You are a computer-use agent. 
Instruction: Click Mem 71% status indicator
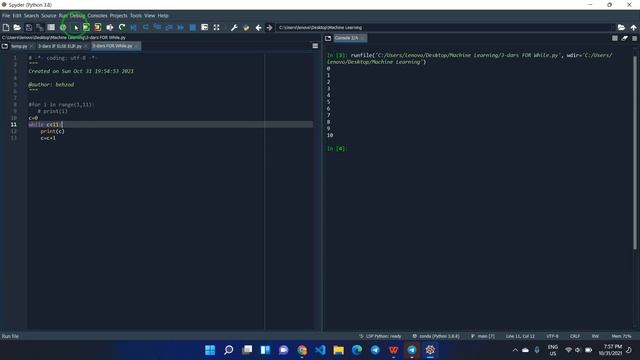point(621,336)
